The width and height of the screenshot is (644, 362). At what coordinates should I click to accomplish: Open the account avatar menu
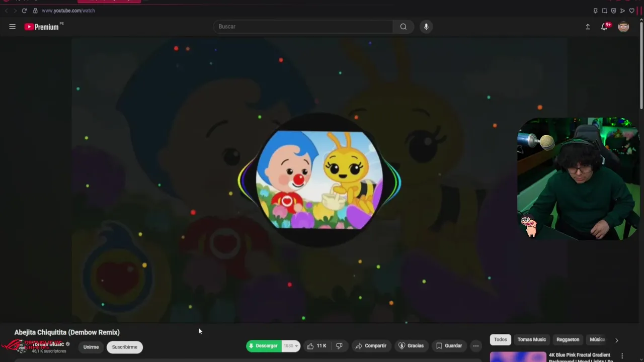[x=623, y=27]
